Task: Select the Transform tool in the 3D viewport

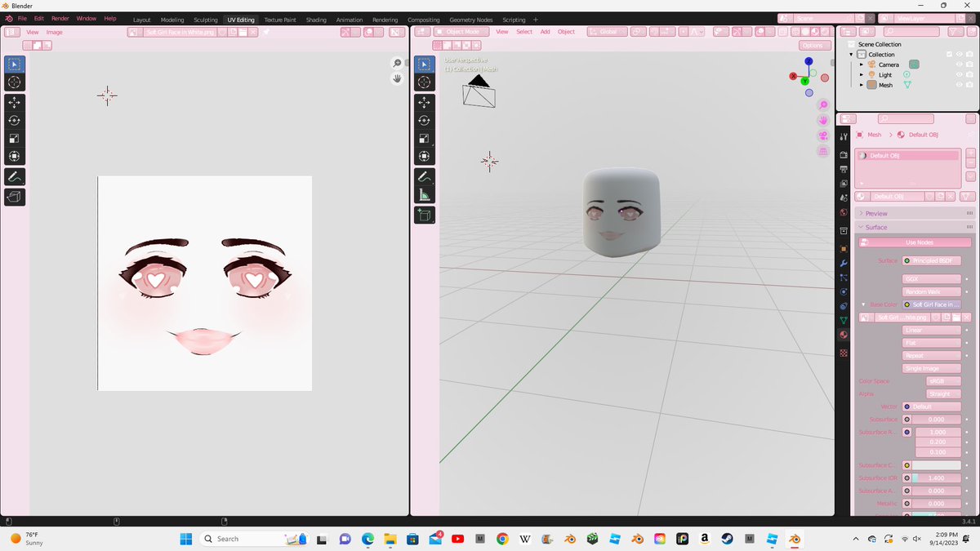Action: [x=425, y=156]
